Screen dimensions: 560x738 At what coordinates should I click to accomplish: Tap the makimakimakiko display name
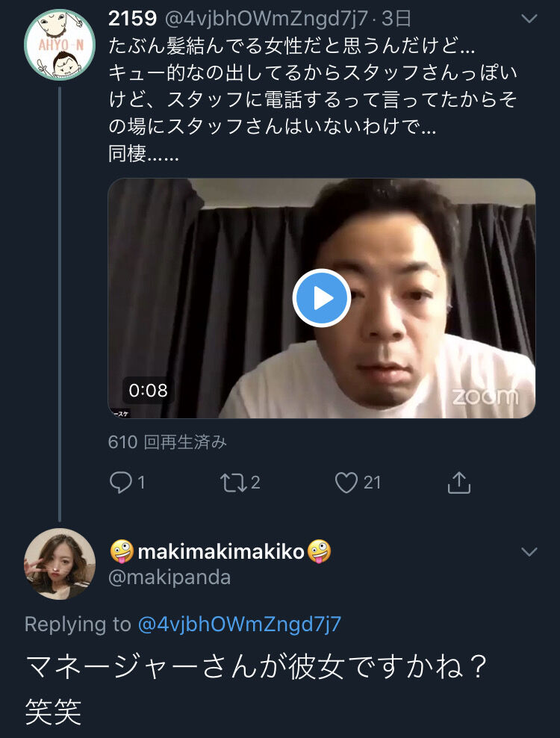(222, 552)
